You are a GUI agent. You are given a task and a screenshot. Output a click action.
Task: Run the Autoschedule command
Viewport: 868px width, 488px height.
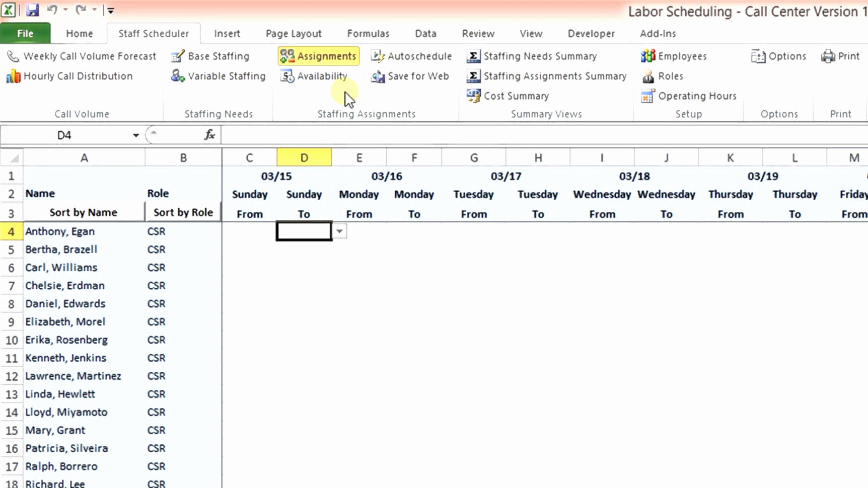(411, 56)
